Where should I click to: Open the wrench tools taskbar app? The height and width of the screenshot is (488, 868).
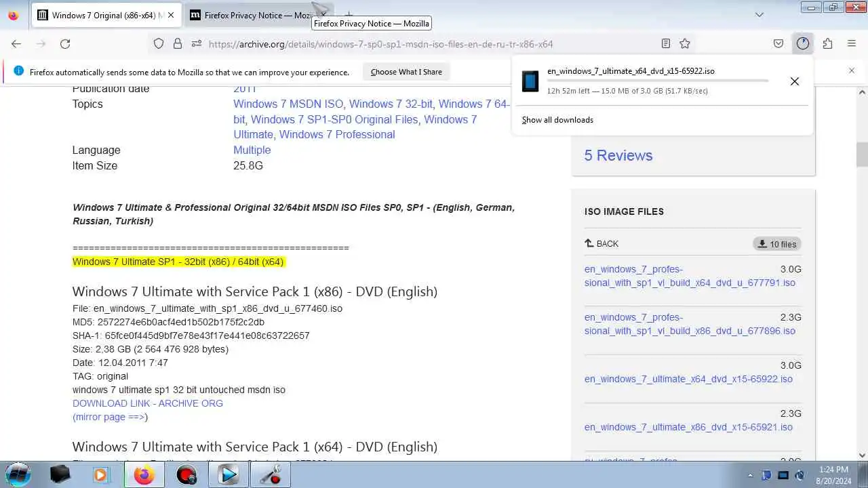click(271, 474)
